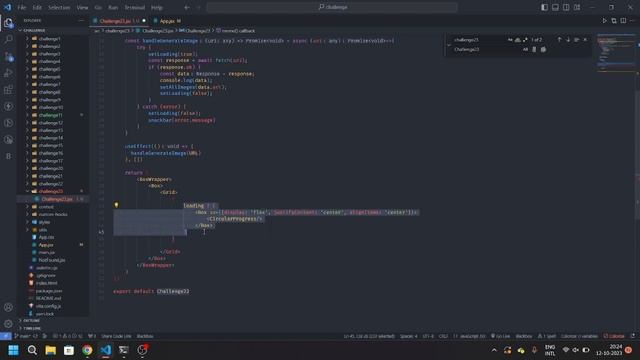Screen dimensions: 640x360
Task: Open the Extensions view
Action: [8, 90]
